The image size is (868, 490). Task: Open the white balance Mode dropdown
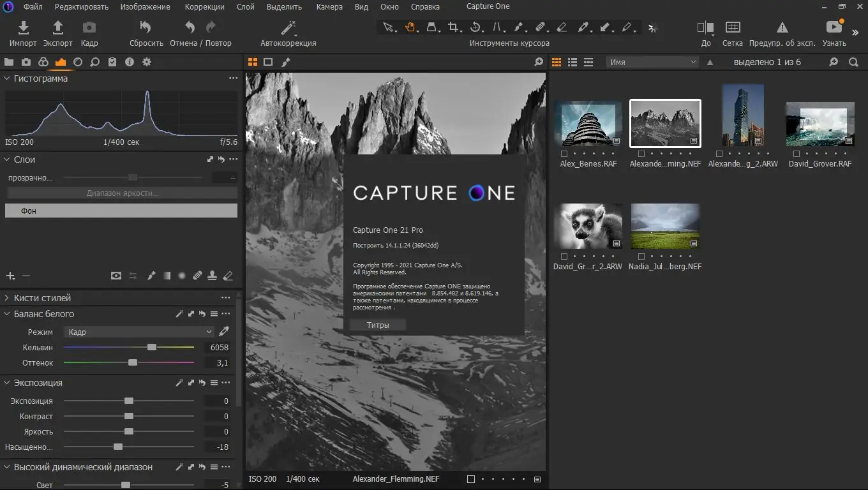tap(138, 332)
